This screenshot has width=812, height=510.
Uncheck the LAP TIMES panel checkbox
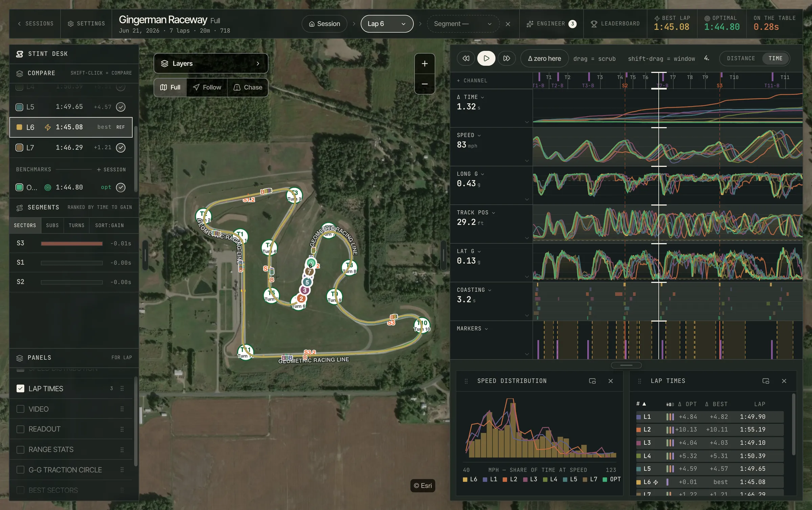tap(20, 389)
